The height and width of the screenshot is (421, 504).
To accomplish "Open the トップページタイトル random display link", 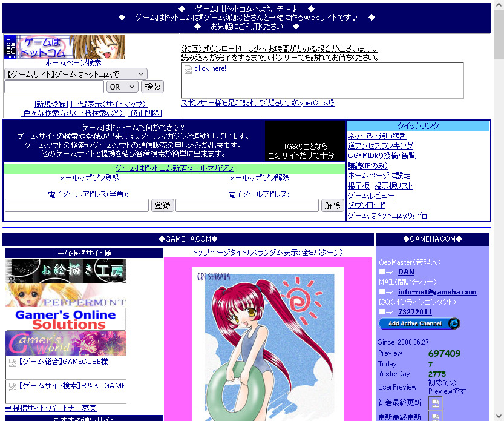I will pyautogui.click(x=268, y=253).
